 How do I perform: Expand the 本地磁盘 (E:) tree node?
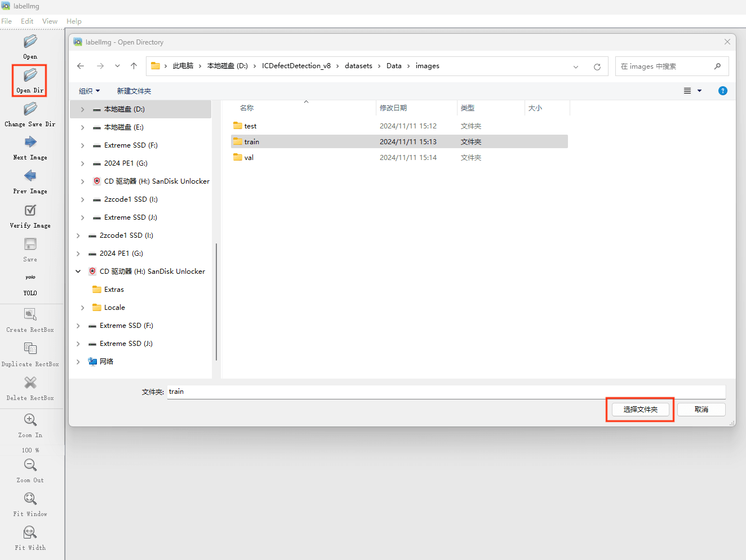83,127
